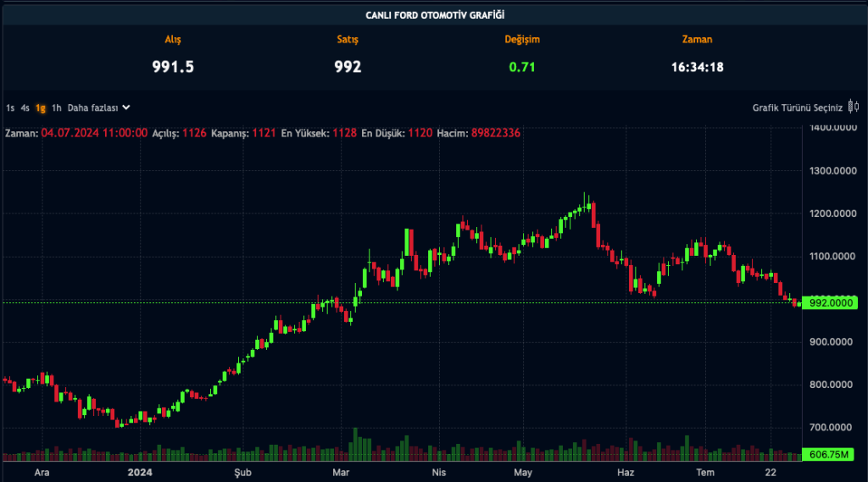Click the candlestick chart type icon
Image resolution: width=868 pixels, height=482 pixels.
pos(854,107)
